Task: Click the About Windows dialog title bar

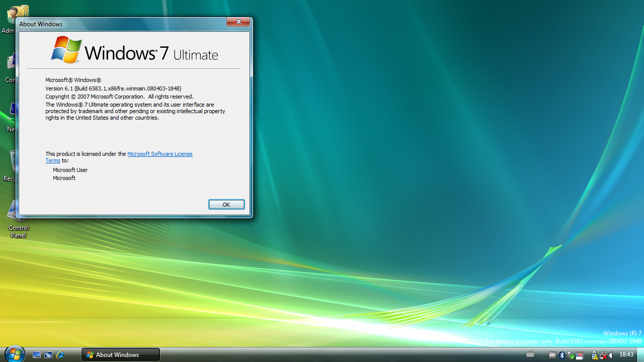Action: pos(121,24)
